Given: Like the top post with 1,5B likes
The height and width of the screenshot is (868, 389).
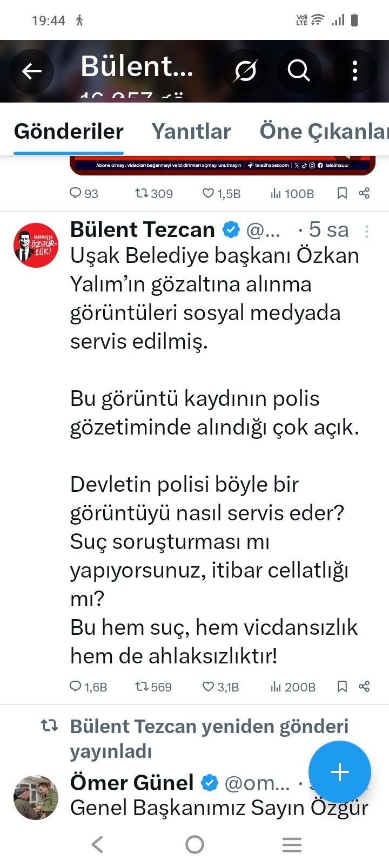Looking at the screenshot, I should (208, 193).
